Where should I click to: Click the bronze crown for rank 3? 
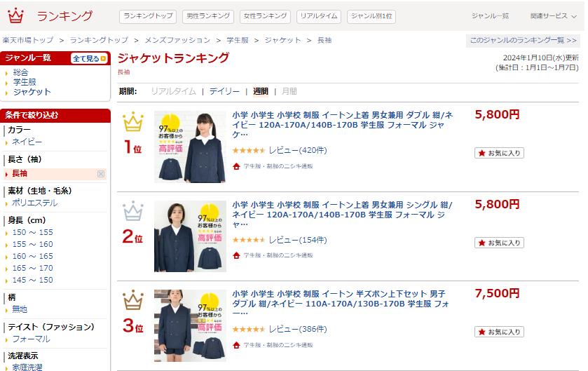click(133, 301)
